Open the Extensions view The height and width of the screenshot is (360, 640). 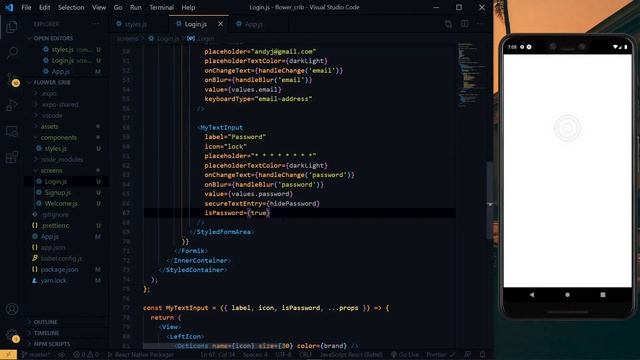coord(12,157)
